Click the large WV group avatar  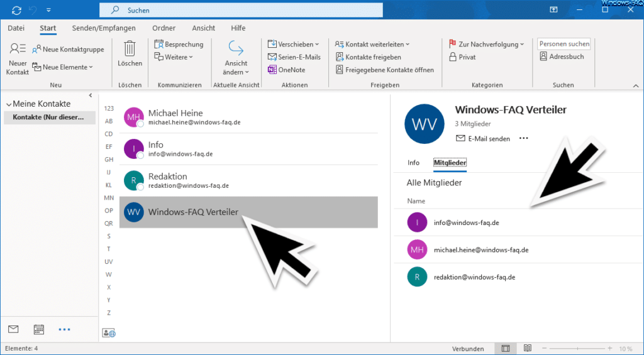(x=425, y=124)
